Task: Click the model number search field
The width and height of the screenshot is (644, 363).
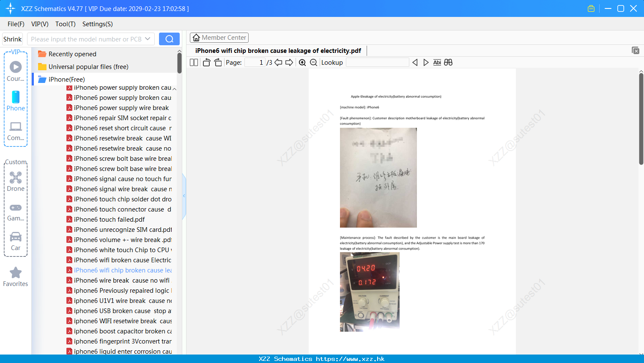Action: 85,39
